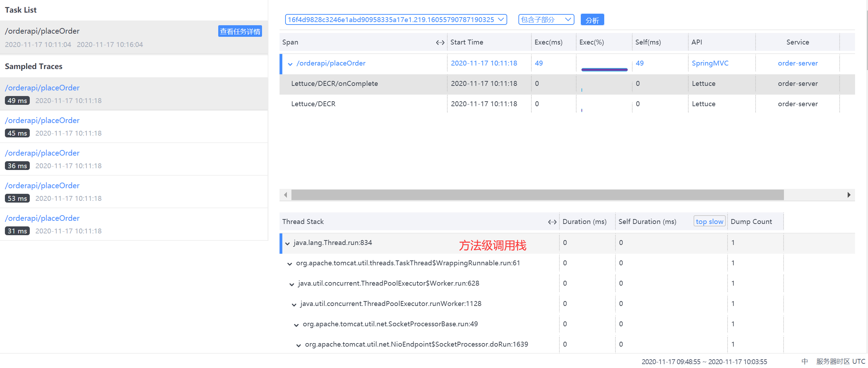
Task: Click the Sampled Traces heading
Action: click(x=34, y=66)
